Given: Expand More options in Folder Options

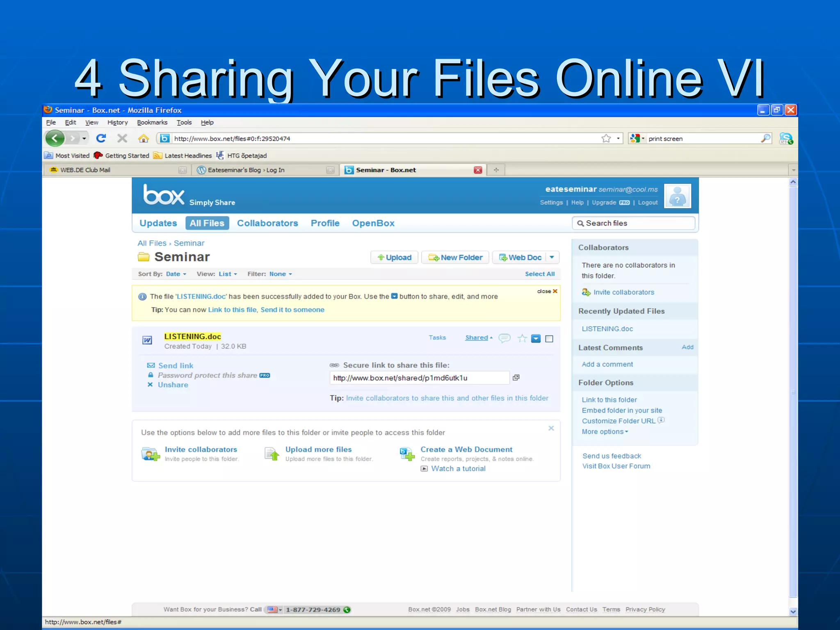Looking at the screenshot, I should tap(605, 431).
